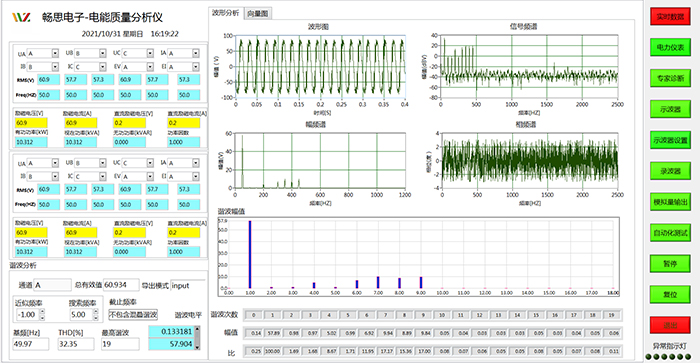The height and width of the screenshot is (363, 700).
Task: Click the 谐波电平 list scrollbar
Action: tap(198, 338)
